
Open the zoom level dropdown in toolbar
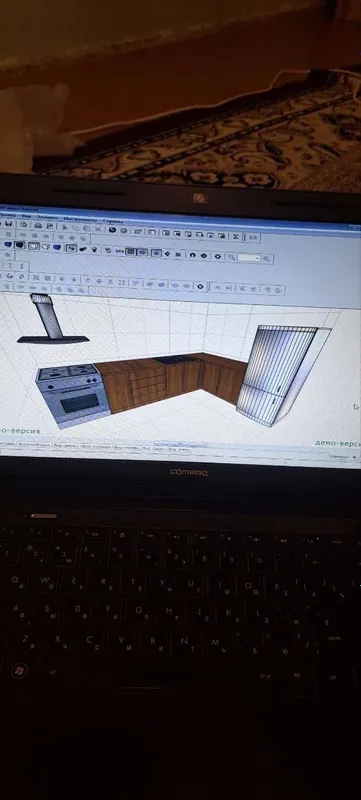(x=249, y=258)
